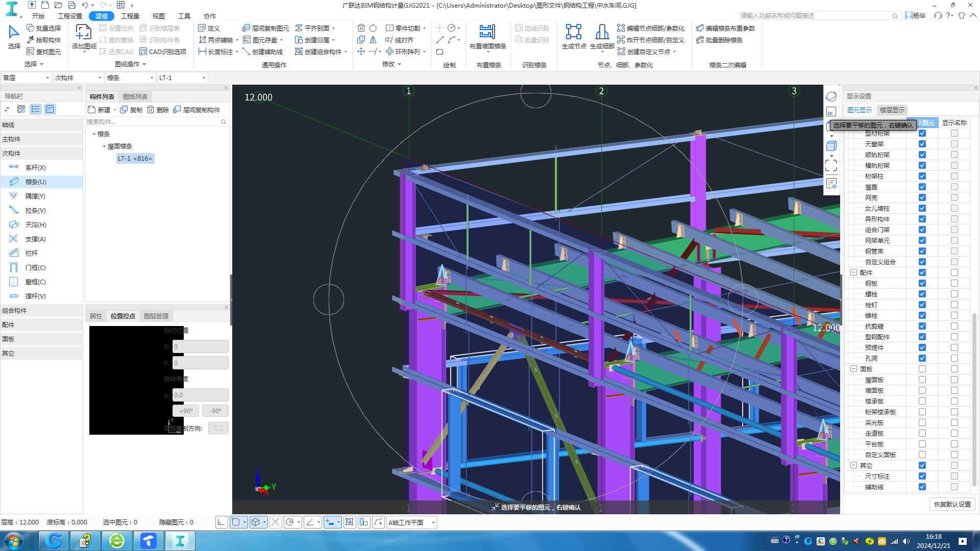Viewport: 980px width, 551px height.
Task: Switch to the 属性 tab
Action: click(x=96, y=316)
